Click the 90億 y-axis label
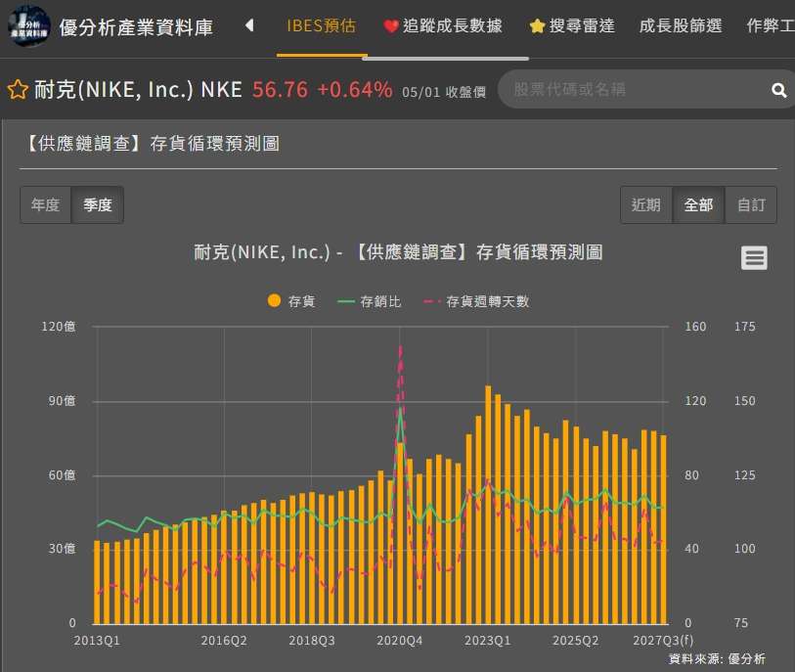This screenshot has height=672, width=795. click(62, 401)
